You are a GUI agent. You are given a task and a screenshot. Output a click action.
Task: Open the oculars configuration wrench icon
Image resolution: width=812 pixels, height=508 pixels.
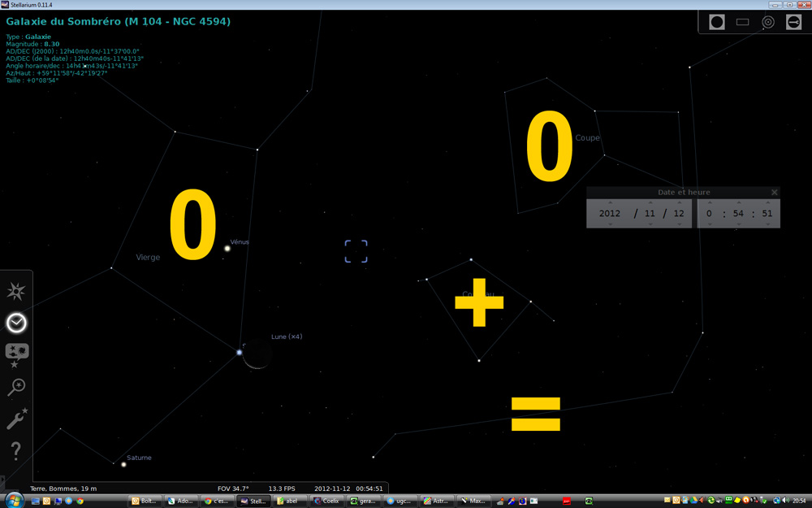(793, 22)
